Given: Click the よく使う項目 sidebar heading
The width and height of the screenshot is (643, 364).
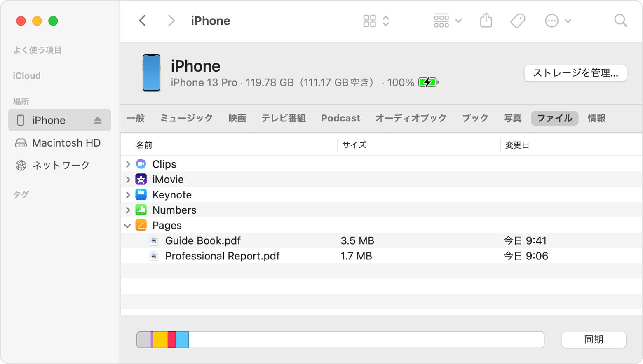Looking at the screenshot, I should [x=37, y=50].
